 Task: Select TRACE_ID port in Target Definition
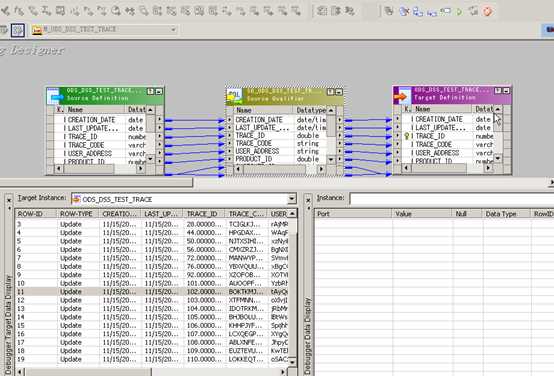[430, 136]
